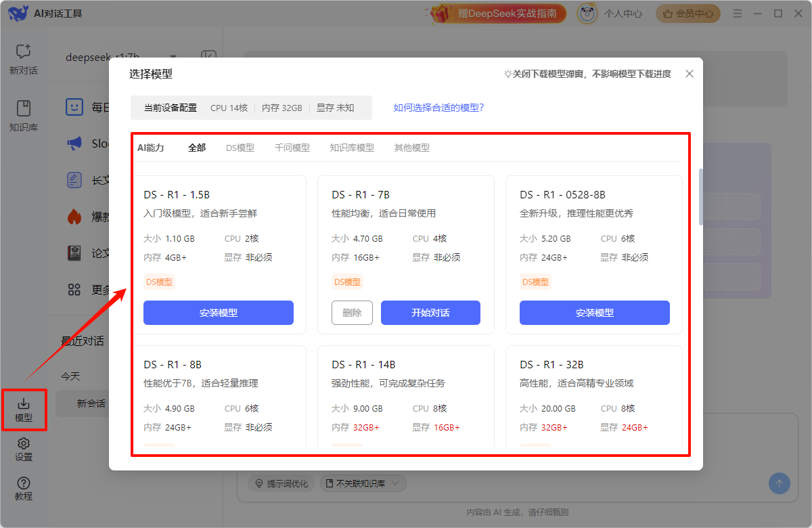Click the megaphone Slogan feature icon
Screen dimensions: 812x528
[74, 143]
